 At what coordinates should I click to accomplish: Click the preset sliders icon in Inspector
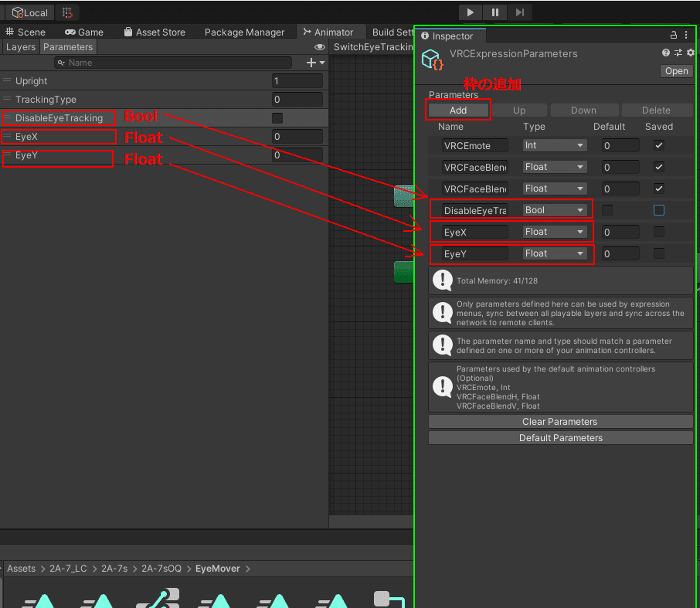coord(678,53)
